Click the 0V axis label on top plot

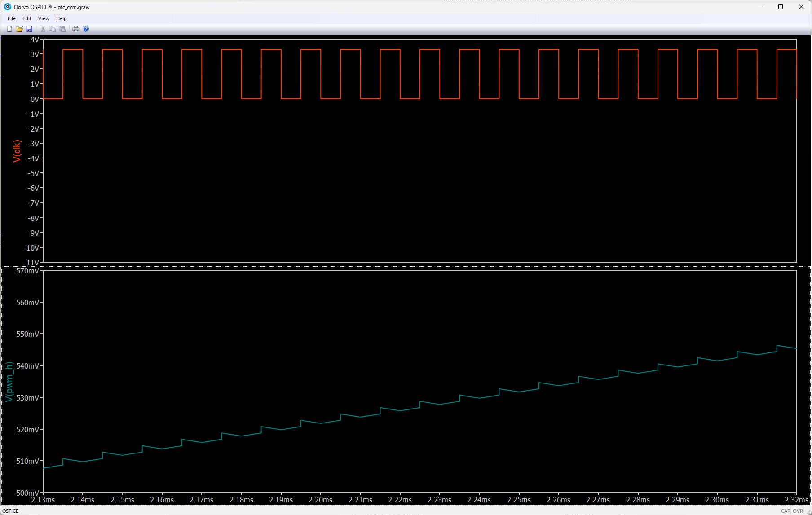coord(35,99)
